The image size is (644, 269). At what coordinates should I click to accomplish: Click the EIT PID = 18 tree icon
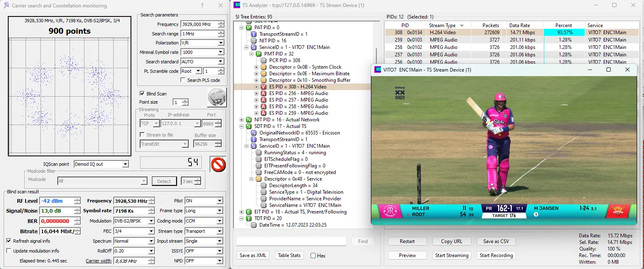(x=248, y=212)
